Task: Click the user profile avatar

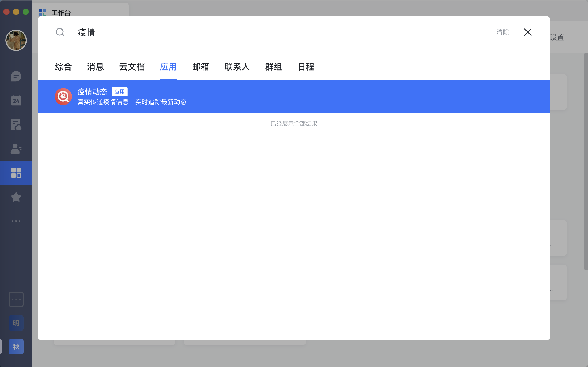Action: 16,40
